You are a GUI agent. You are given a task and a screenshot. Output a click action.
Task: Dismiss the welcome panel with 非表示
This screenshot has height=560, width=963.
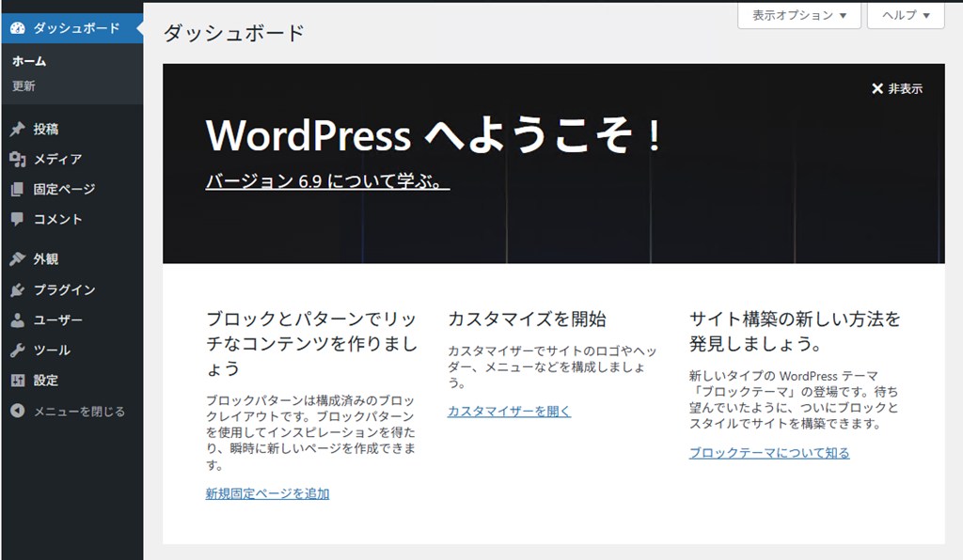pyautogui.click(x=897, y=88)
